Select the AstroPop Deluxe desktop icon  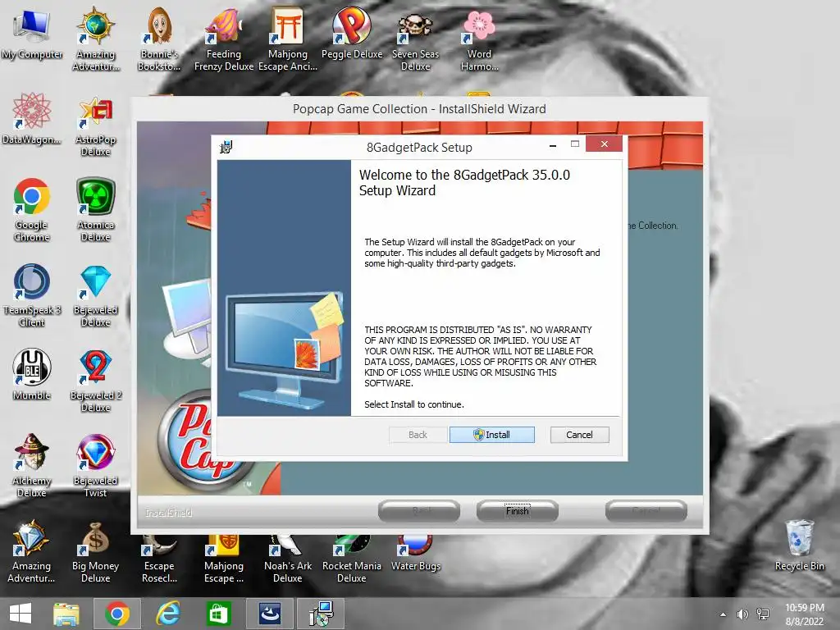95,126
